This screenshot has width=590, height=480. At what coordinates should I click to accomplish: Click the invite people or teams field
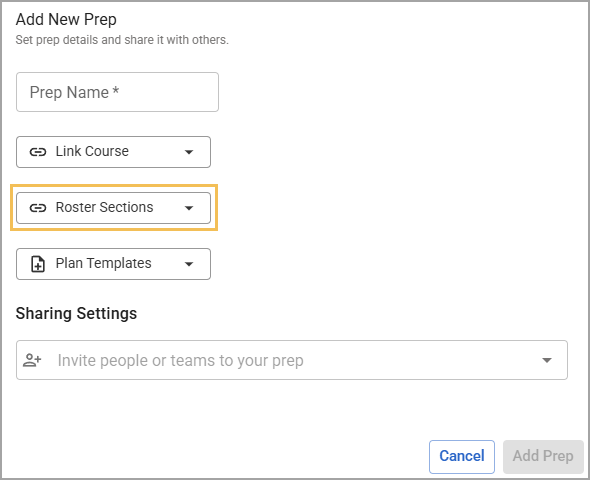[x=292, y=360]
